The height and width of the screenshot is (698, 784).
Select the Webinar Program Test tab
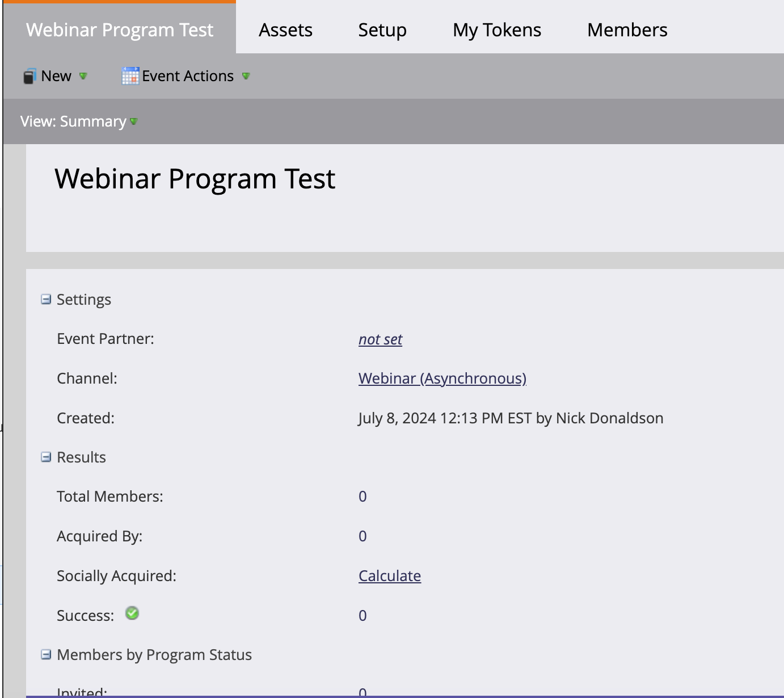120,30
